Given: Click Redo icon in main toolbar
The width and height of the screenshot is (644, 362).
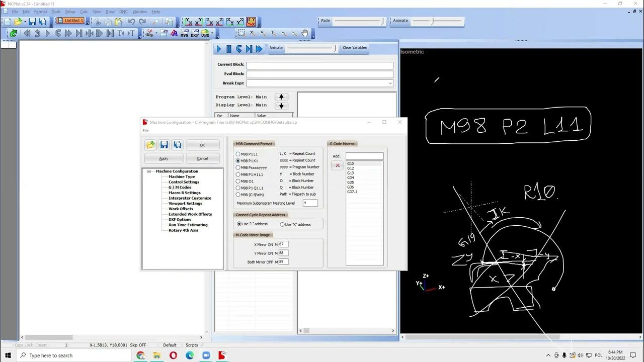Looking at the screenshot, I should coord(142,22).
